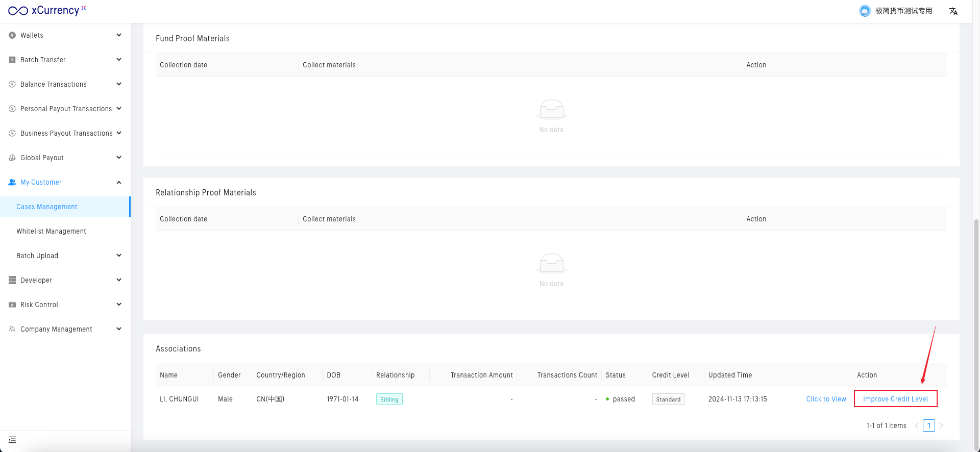Click the Associations section heading
Image resolution: width=980 pixels, height=452 pixels.
[x=178, y=348]
